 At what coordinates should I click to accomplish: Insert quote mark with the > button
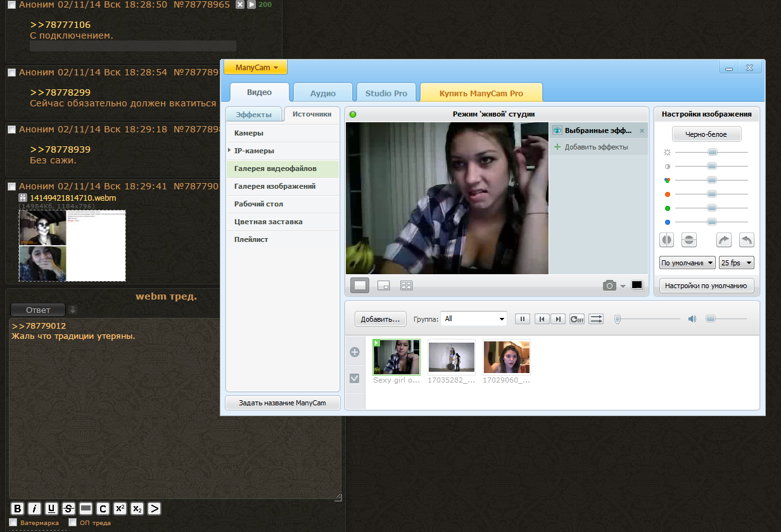[x=155, y=509]
